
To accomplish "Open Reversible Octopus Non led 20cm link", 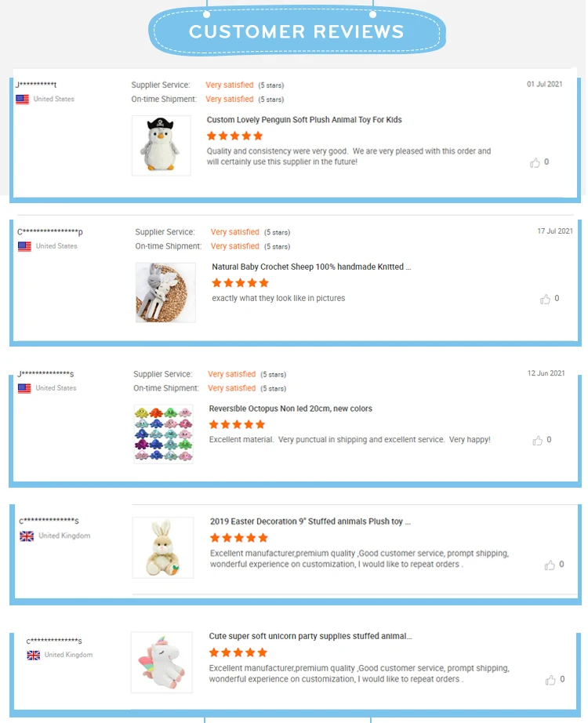I will [x=290, y=409].
